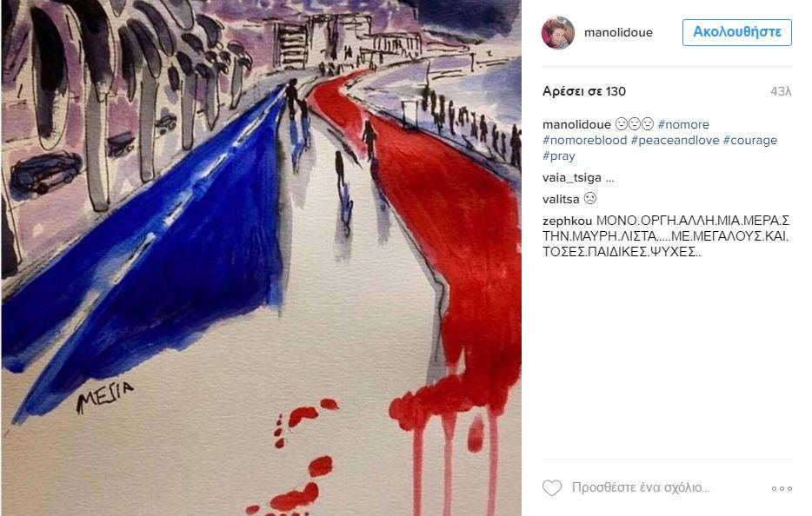Click the sad emoji in valitsa's comment

point(589,199)
